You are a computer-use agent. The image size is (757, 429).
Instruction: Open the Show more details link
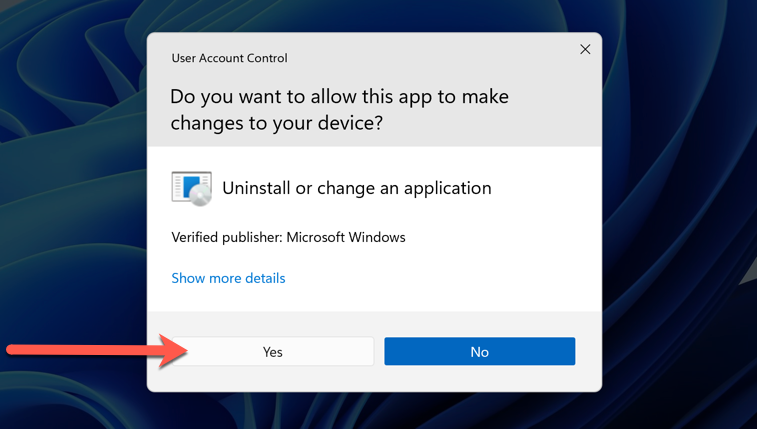pos(228,278)
